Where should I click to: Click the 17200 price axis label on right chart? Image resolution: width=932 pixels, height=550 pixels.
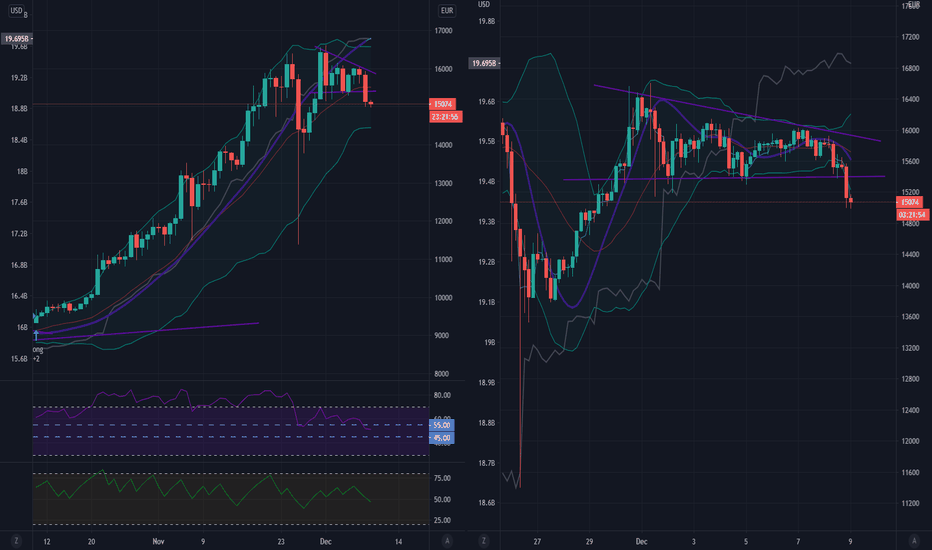coord(910,37)
